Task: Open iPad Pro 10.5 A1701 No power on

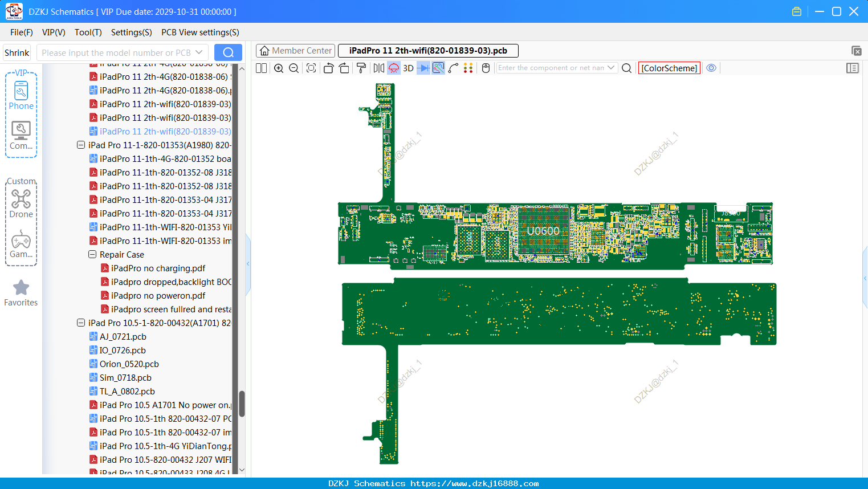Action: 160,405
